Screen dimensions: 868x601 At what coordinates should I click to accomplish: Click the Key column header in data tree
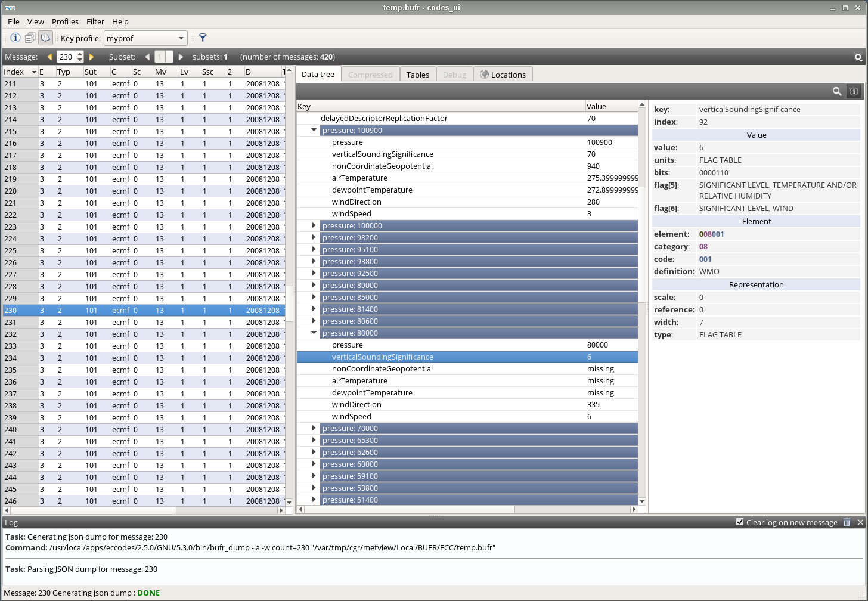(441, 106)
